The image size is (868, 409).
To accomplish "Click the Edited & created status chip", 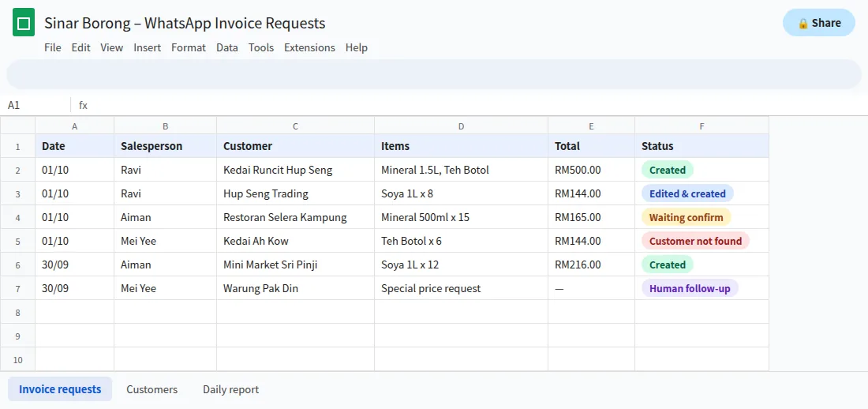I will tap(687, 193).
